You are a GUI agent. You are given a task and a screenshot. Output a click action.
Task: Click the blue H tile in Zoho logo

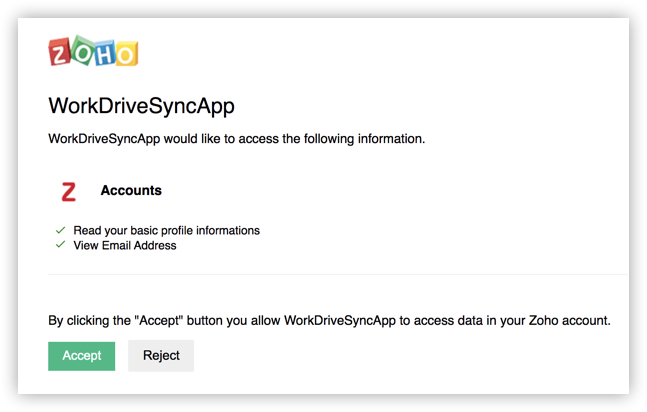(104, 52)
